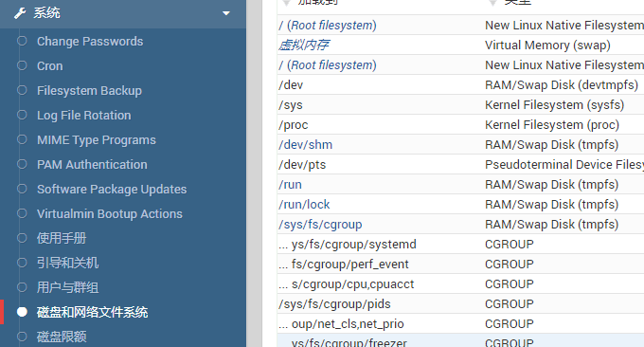Click the /sys/fs/cgroup/pids entry
644x347 pixels.
tap(334, 304)
